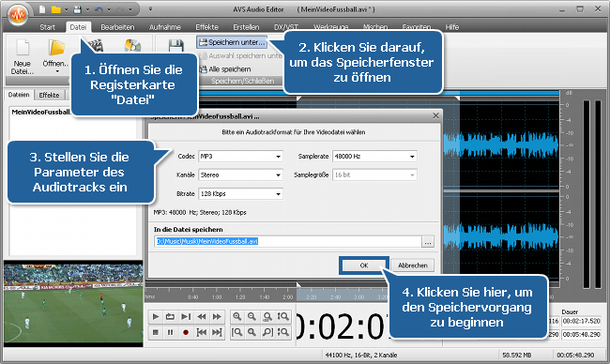Expand the quick-access save dropdown arrow
The image size is (610, 364).
tap(87, 9)
